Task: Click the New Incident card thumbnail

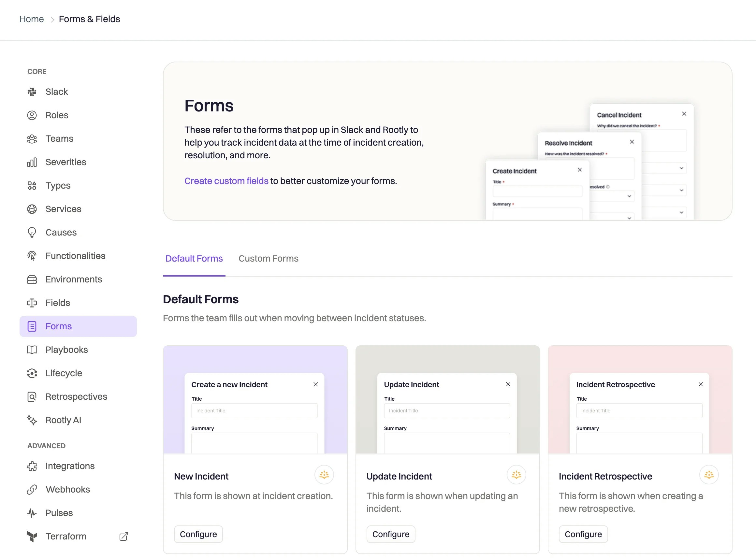Action: pyautogui.click(x=255, y=400)
